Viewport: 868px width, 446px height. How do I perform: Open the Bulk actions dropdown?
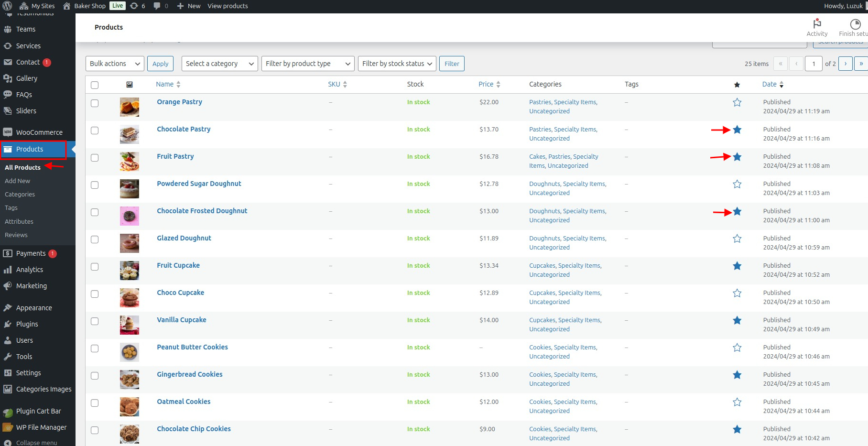(115, 64)
